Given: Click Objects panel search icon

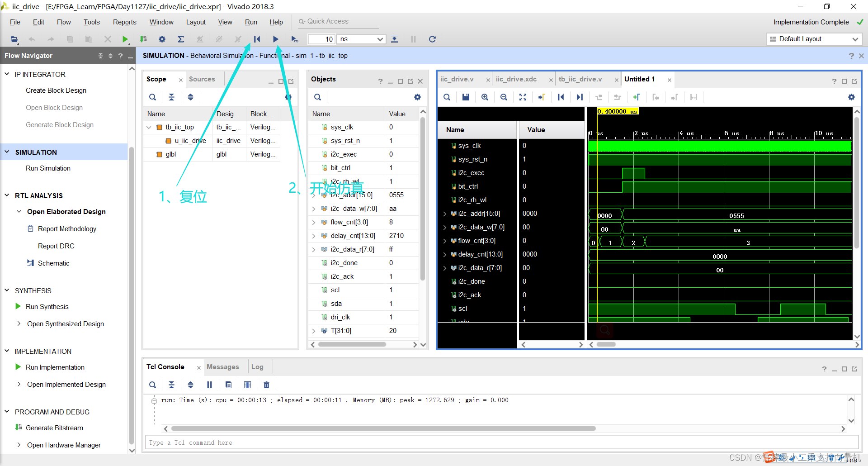Looking at the screenshot, I should pos(318,97).
